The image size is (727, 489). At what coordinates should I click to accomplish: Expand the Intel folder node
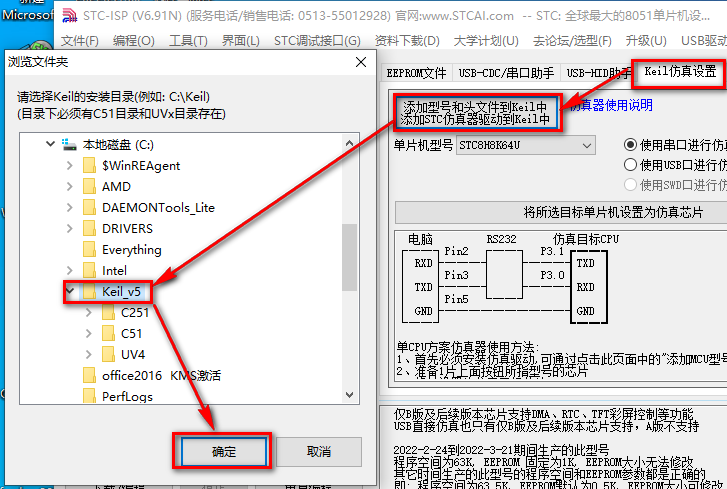coord(70,270)
